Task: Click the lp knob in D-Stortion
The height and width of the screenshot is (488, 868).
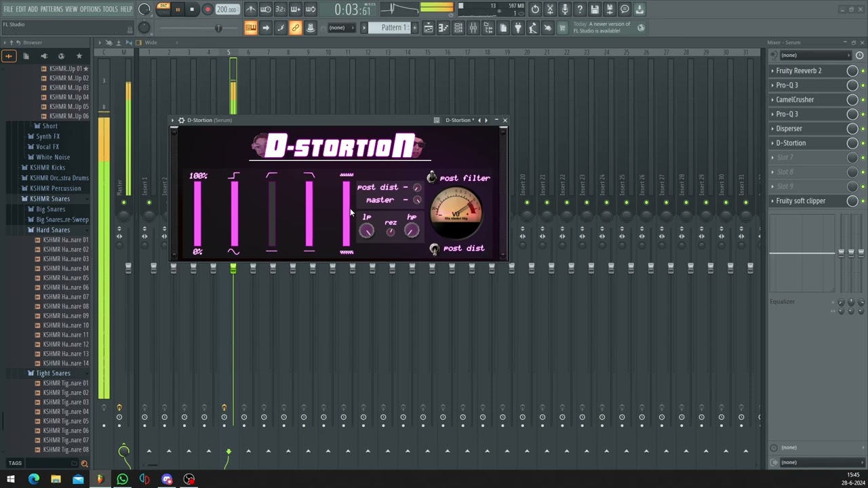Action: point(366,231)
